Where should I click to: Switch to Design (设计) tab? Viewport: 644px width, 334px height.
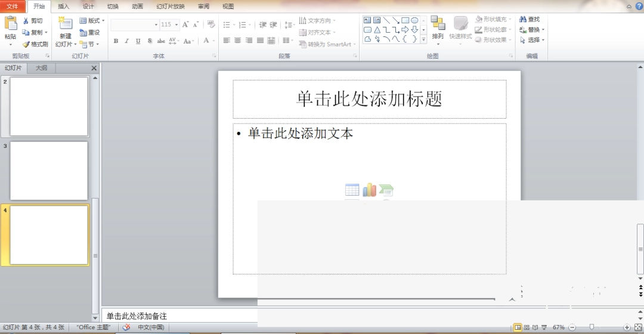tap(88, 6)
